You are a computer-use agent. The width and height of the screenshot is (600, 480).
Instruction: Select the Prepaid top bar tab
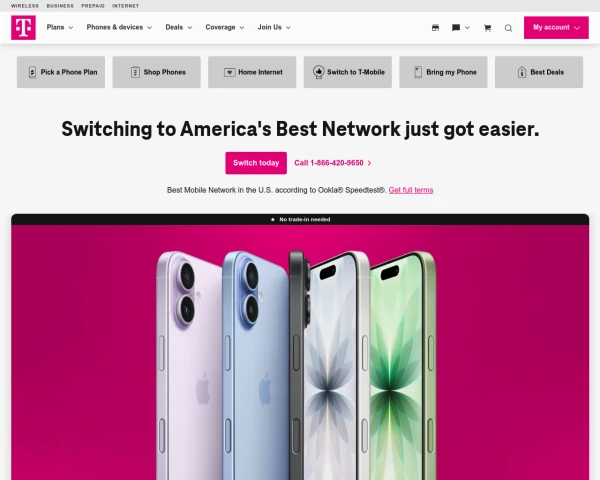coord(93,6)
